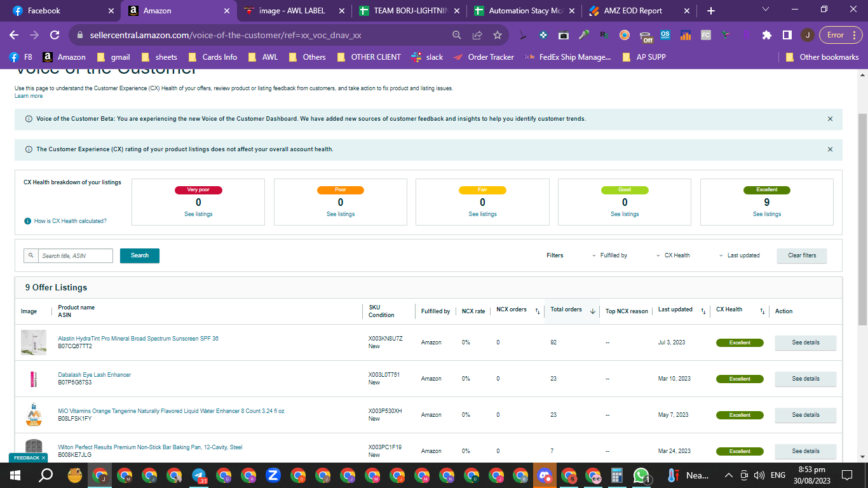Click the address bar URL
Screen dimensions: 868x488
[x=224, y=35]
